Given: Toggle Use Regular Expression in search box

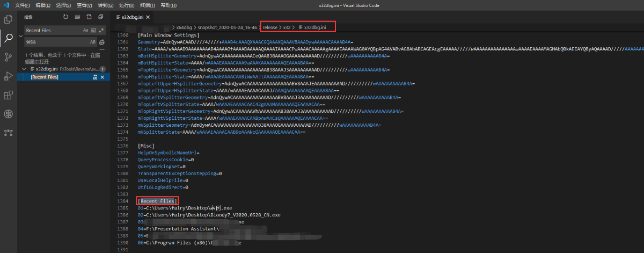Looking at the screenshot, I should 101,30.
